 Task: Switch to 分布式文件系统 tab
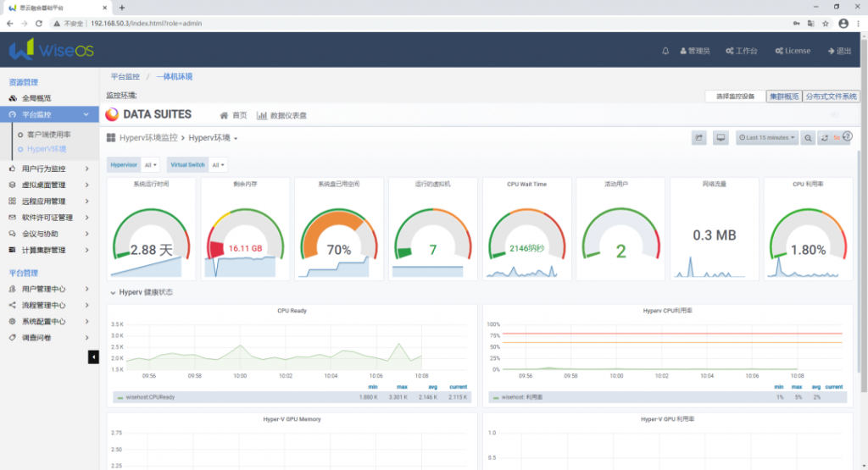pos(831,97)
